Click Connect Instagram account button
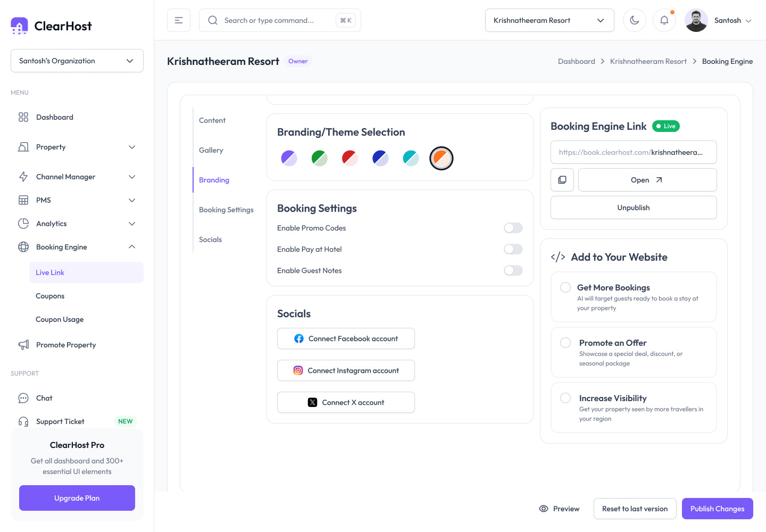 tap(346, 370)
